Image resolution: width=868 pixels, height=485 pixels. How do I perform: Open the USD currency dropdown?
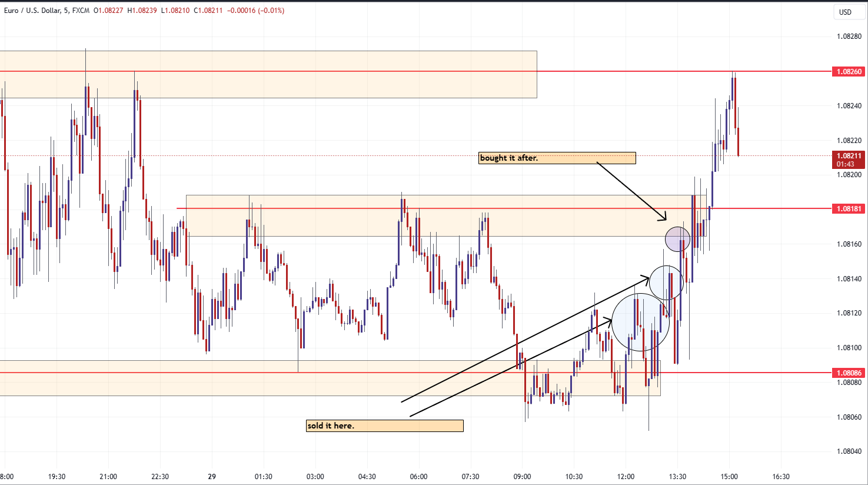click(x=845, y=12)
